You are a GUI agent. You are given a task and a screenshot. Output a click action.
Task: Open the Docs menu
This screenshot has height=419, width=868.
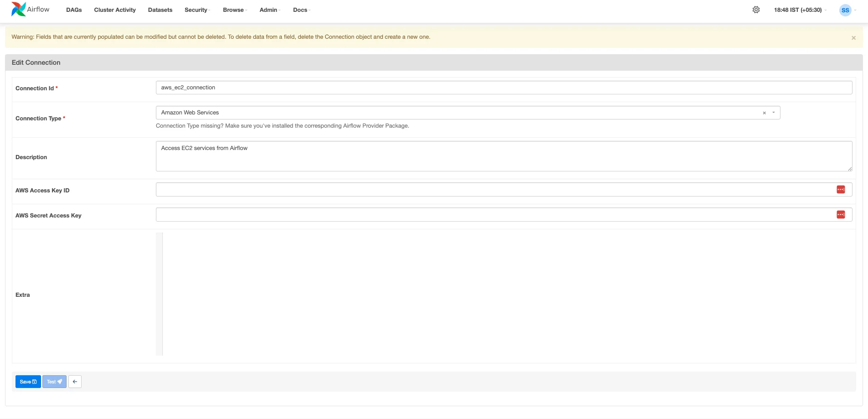click(301, 10)
